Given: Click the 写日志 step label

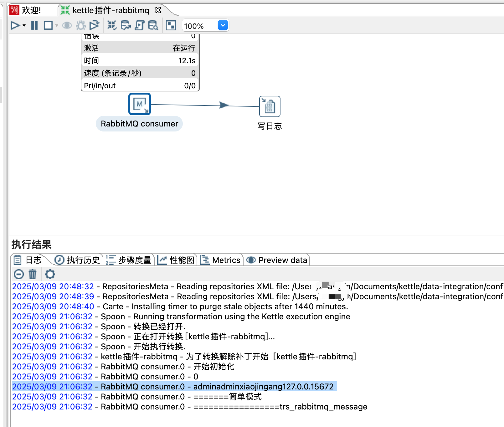Looking at the screenshot, I should [270, 126].
